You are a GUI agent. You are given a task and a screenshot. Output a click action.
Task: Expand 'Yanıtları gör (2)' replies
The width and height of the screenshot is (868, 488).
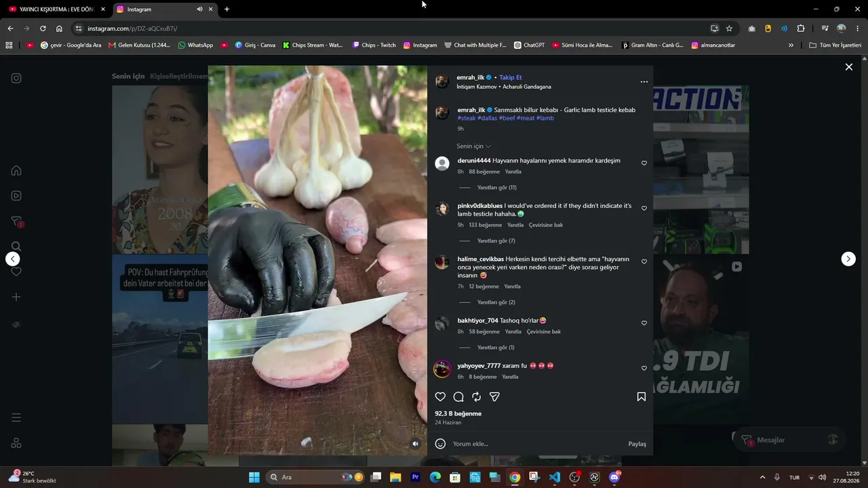[x=496, y=302]
